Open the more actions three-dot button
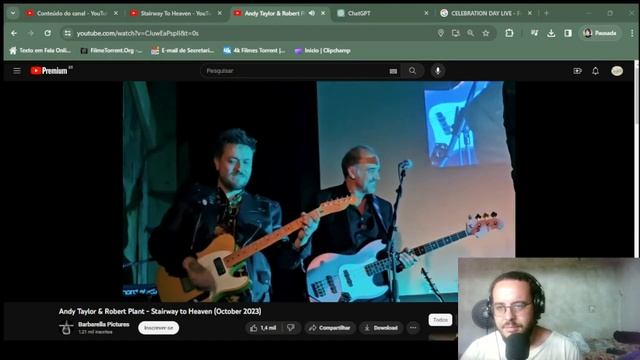640x360 pixels. coord(413,328)
